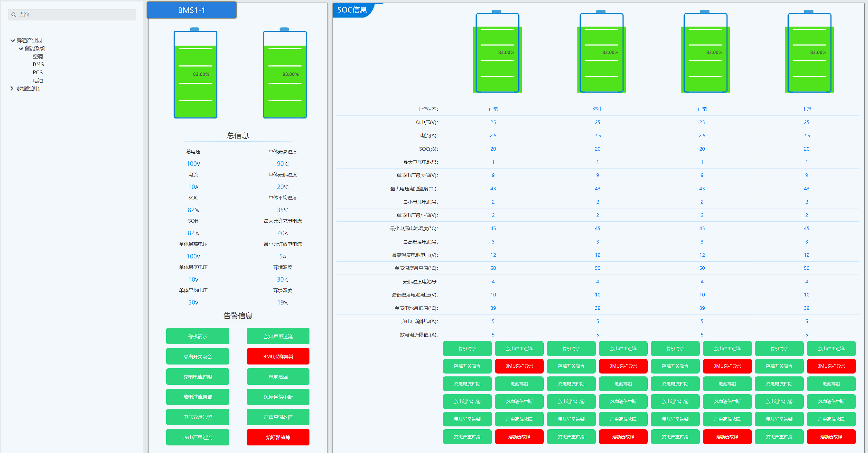
Task: Click 停机请求 alarm in BMS1-1 panel
Action: pos(197,336)
